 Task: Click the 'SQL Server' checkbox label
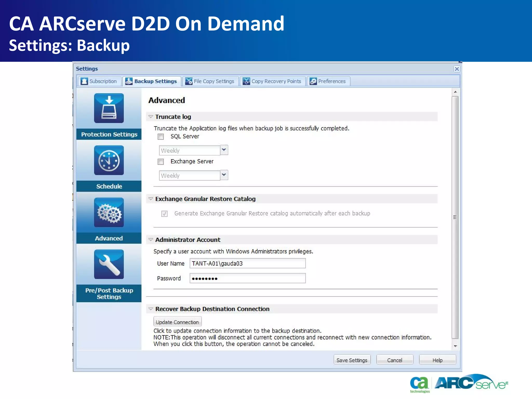[x=185, y=136]
